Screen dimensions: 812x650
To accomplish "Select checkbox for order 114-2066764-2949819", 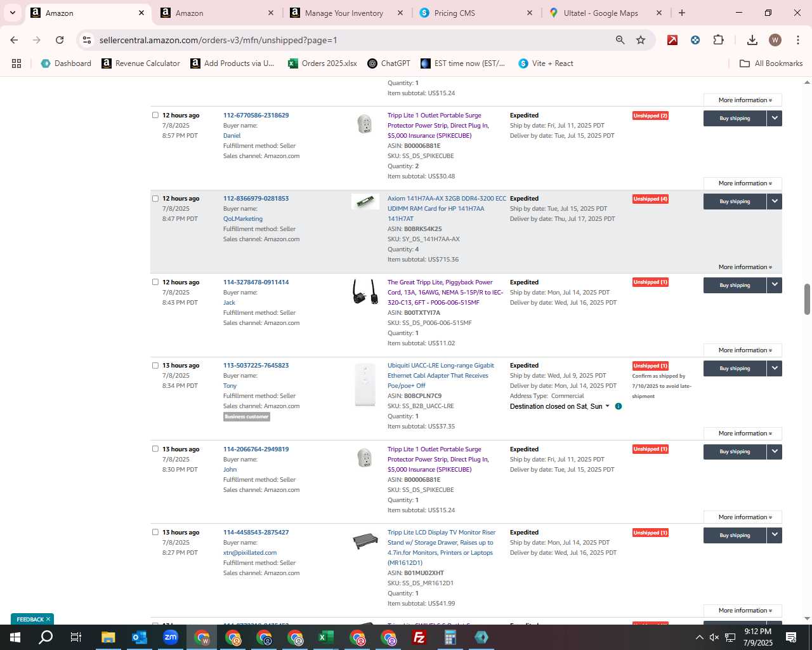I will click(155, 449).
